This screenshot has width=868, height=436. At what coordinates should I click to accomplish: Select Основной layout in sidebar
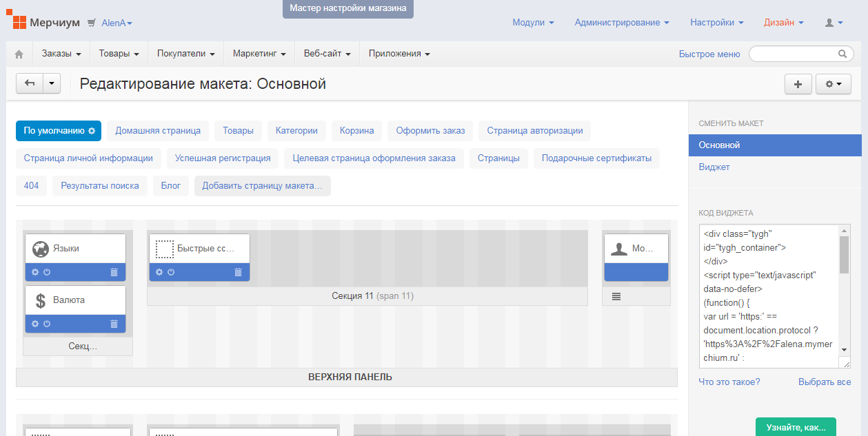coord(775,145)
